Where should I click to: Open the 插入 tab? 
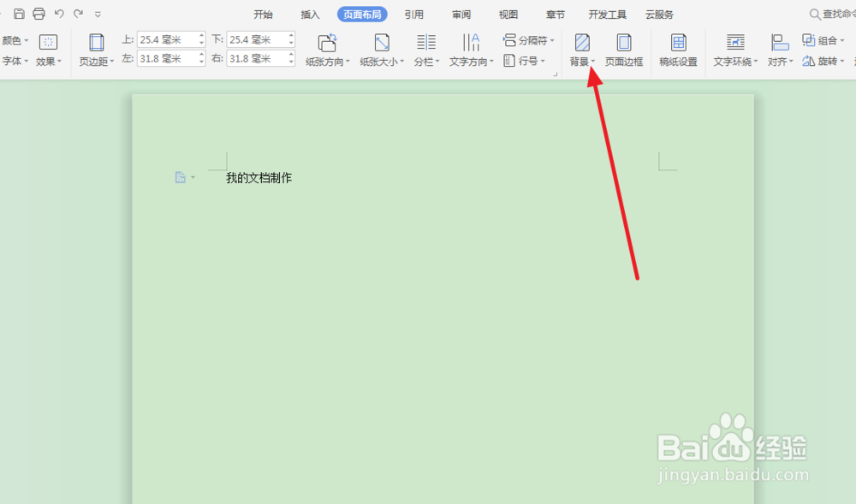(x=310, y=15)
